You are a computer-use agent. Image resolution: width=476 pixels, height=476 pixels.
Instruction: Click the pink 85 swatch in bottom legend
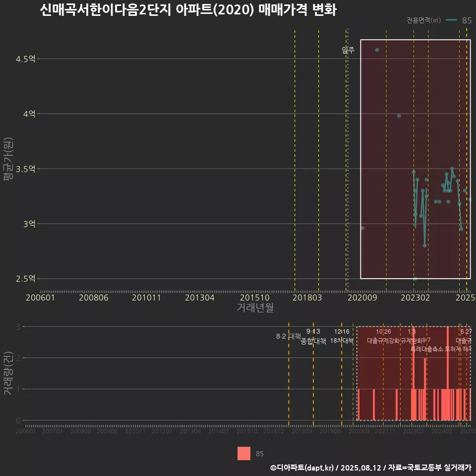(244, 454)
